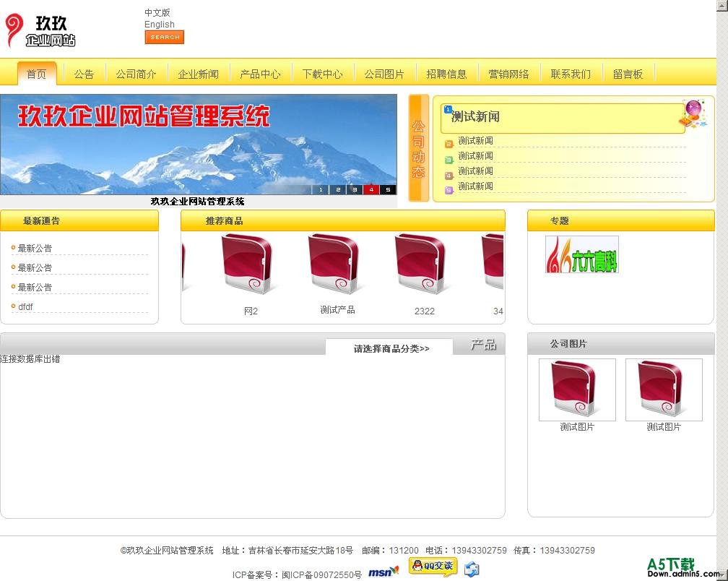Click orange number 2 news icon
This screenshot has height=581, width=728.
pyautogui.click(x=448, y=144)
